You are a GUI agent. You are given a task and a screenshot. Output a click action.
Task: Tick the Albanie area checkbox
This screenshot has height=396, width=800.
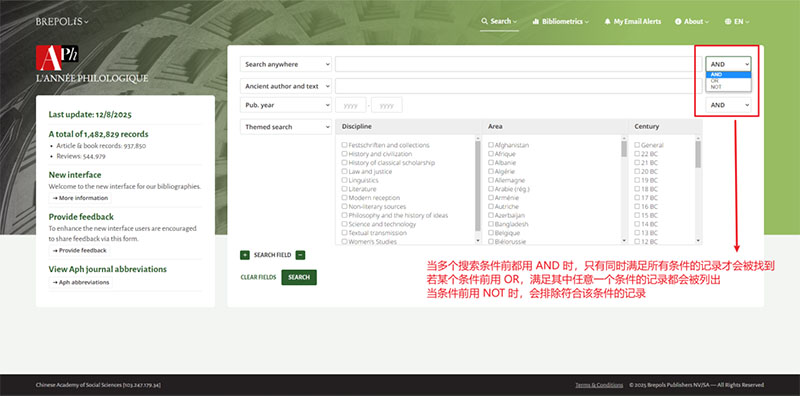[x=491, y=163]
